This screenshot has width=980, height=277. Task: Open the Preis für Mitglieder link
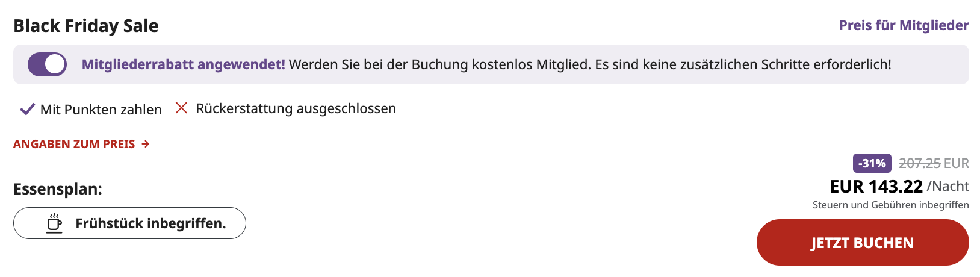[904, 25]
